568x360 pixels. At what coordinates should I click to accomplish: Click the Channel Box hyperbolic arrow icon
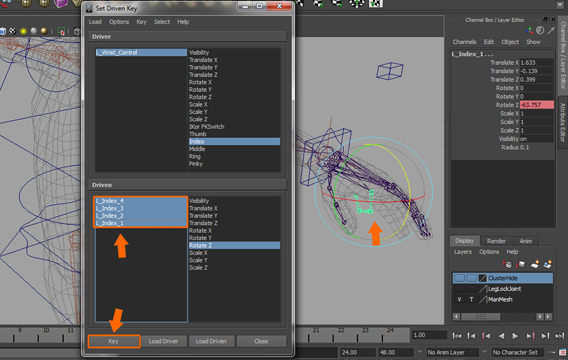pyautogui.click(x=551, y=30)
